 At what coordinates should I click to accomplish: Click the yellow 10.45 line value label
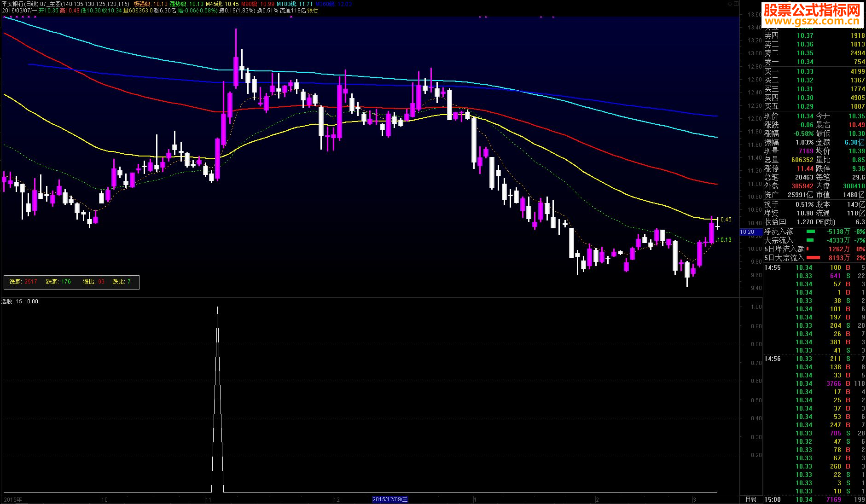(x=725, y=220)
